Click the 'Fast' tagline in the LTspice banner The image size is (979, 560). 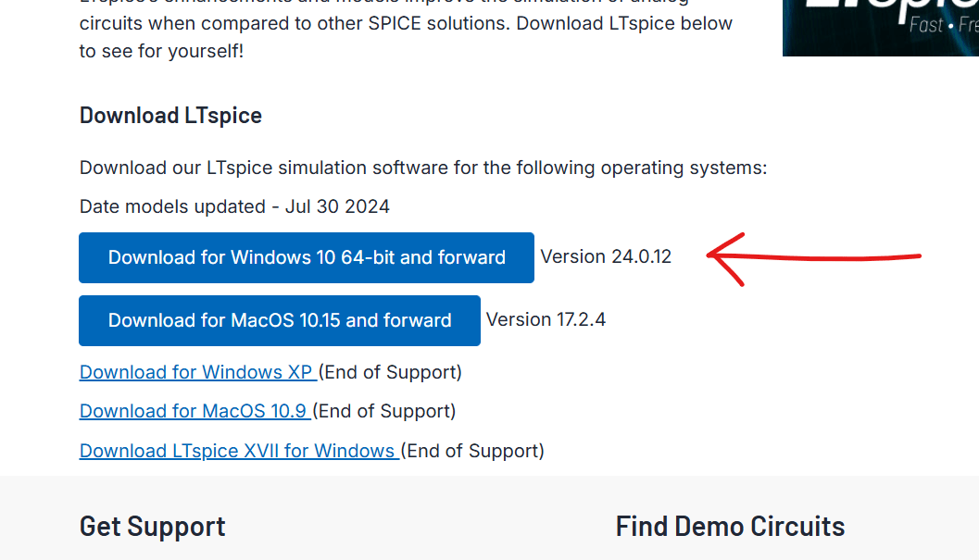926,25
